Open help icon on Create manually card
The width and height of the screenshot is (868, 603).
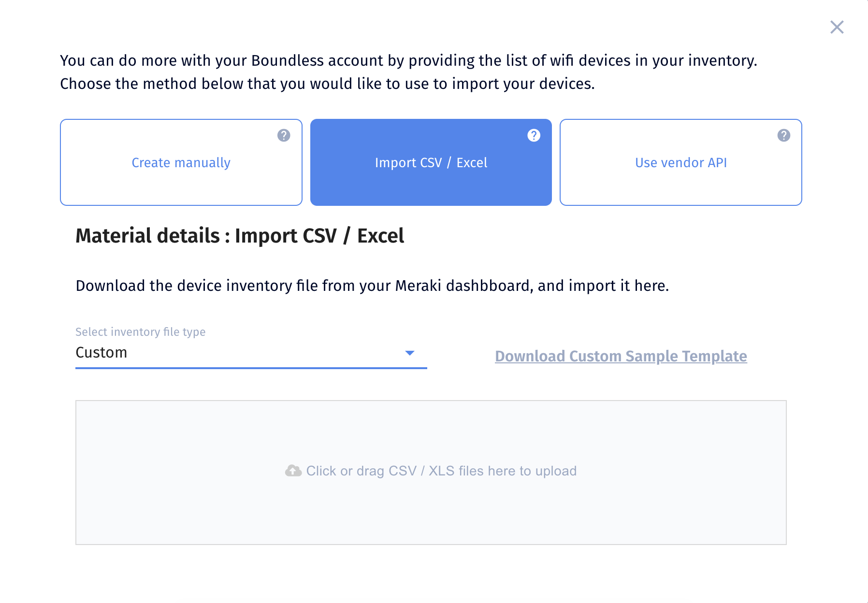284,135
